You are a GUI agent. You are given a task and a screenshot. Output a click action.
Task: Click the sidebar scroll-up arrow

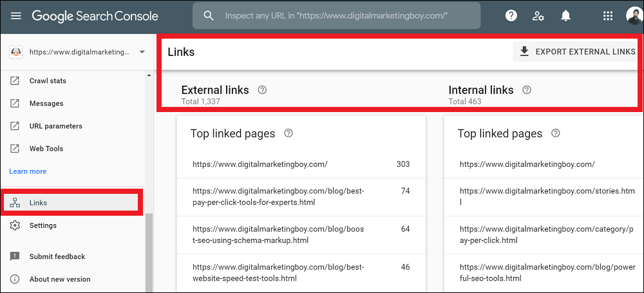pos(149,75)
